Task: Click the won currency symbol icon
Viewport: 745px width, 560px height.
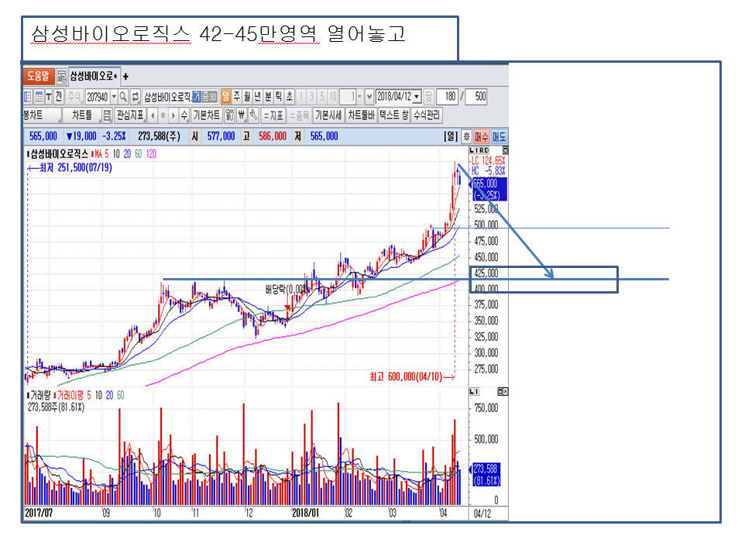Action: click(242, 115)
